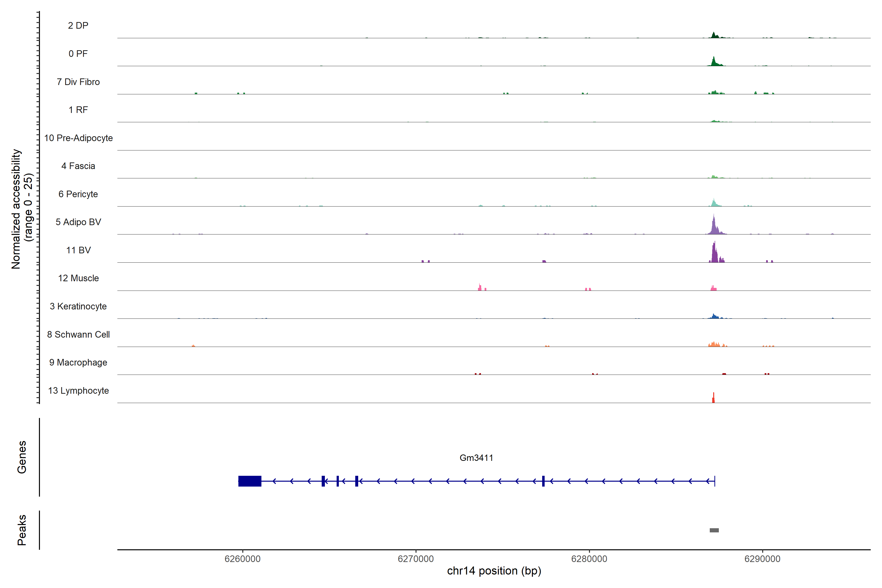Screen dimensions: 882x588
Task: Click the 3 Keratinocyte track label
Action: (78, 306)
